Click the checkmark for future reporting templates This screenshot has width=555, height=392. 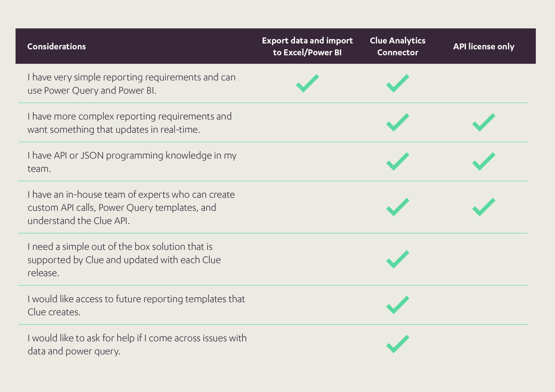coord(398,305)
